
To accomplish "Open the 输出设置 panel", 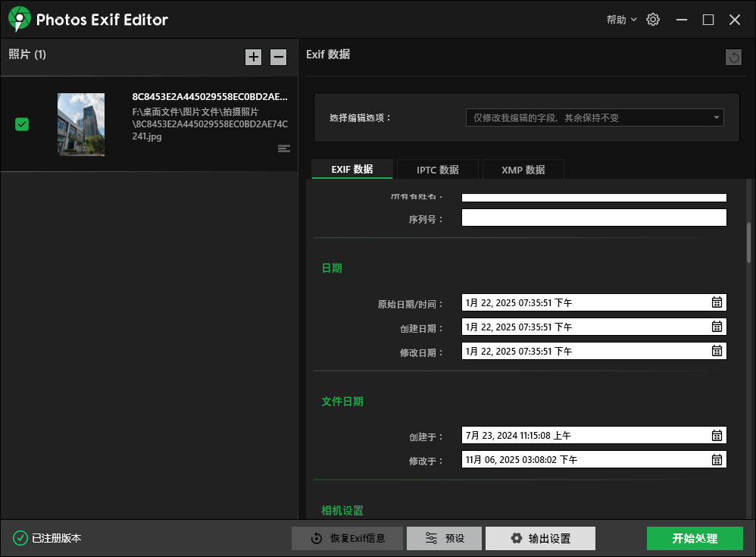I will (x=540, y=538).
